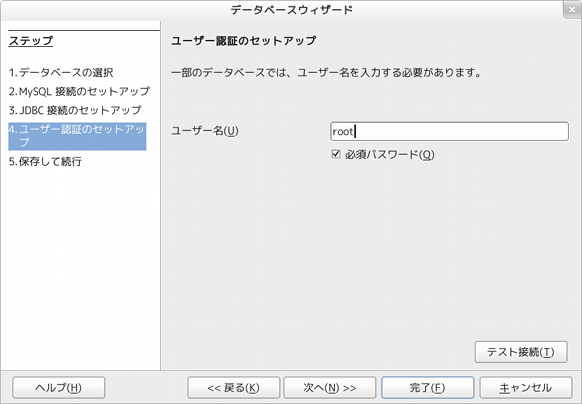This screenshot has width=582, height=404.
Task: Click the ステップ heading in sidebar
Action: point(31,41)
